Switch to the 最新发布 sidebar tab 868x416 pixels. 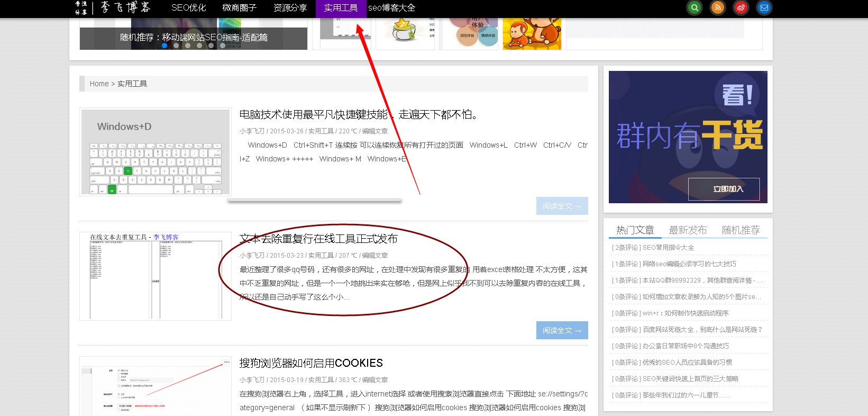pos(688,230)
